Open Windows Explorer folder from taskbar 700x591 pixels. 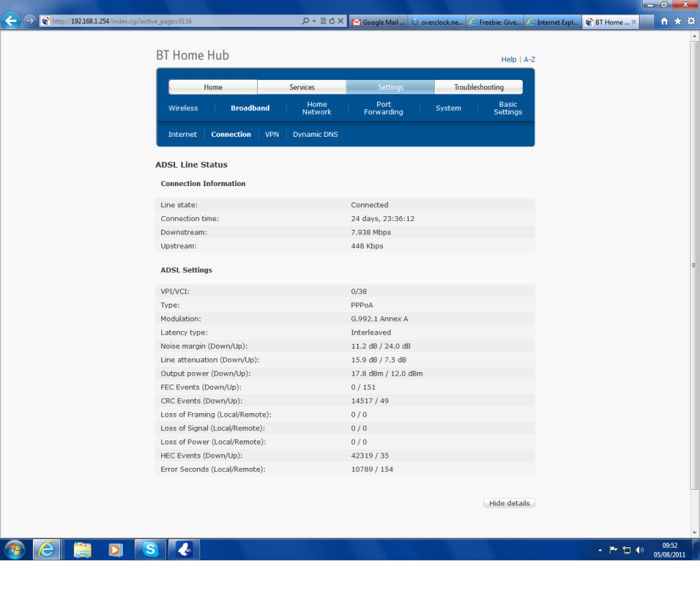point(82,549)
